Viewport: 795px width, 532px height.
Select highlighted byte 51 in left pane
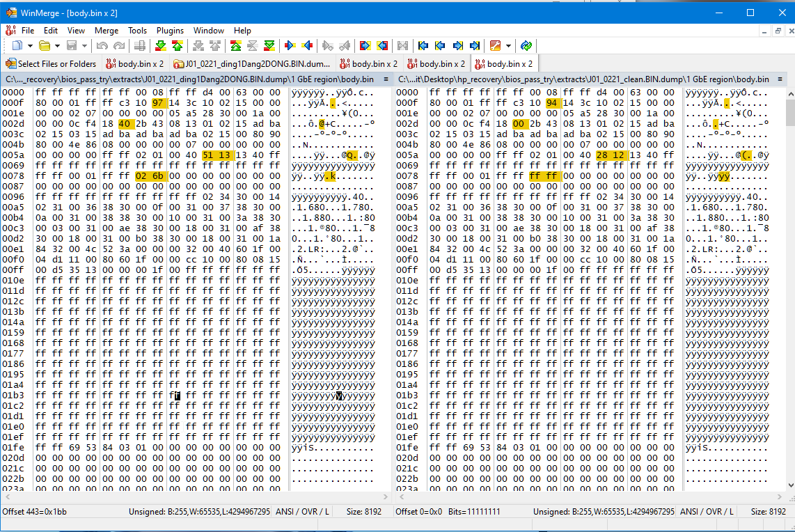point(208,155)
